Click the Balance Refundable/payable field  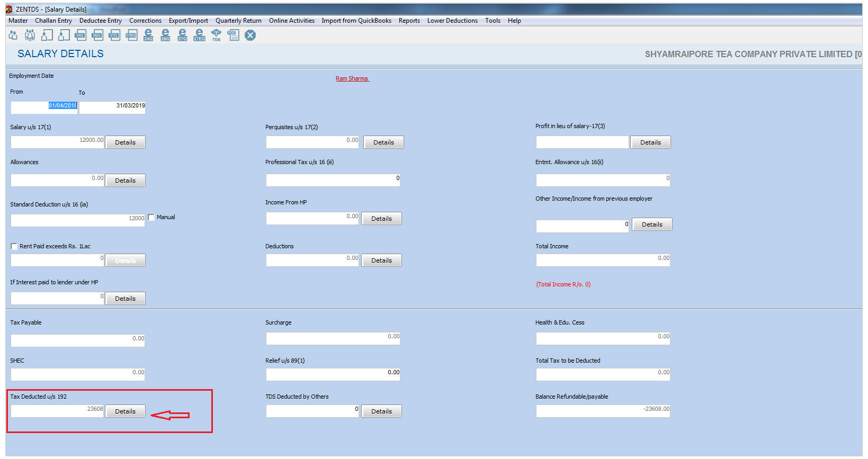pyautogui.click(x=603, y=411)
